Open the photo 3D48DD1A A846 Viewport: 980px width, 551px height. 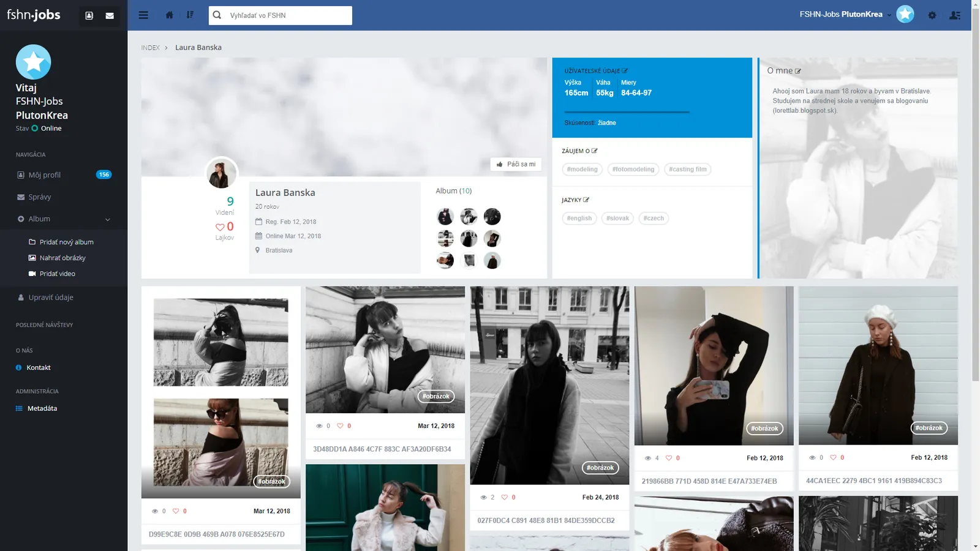click(x=385, y=350)
